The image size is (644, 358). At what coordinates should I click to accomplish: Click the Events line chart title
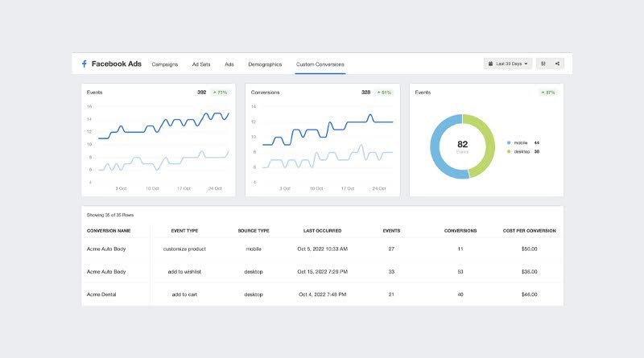click(x=94, y=93)
